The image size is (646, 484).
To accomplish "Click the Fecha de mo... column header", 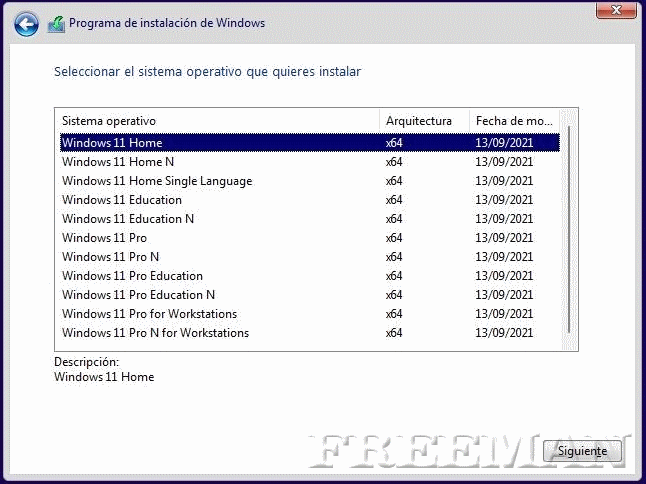I will (515, 121).
